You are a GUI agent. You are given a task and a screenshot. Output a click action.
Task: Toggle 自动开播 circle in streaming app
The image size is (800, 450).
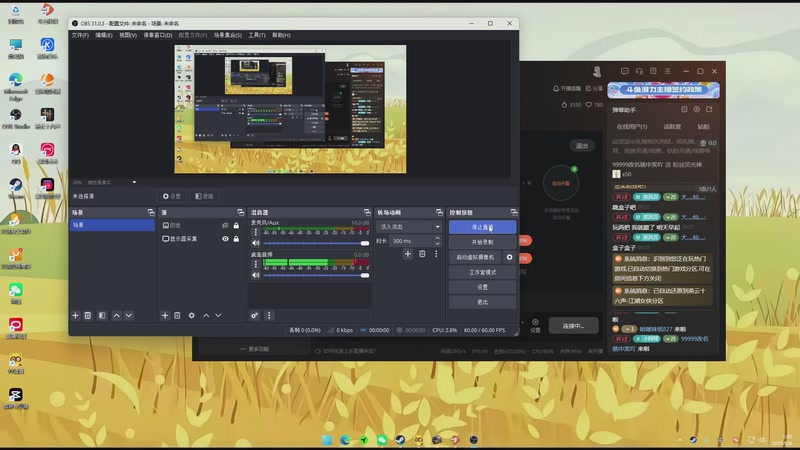pos(561,183)
